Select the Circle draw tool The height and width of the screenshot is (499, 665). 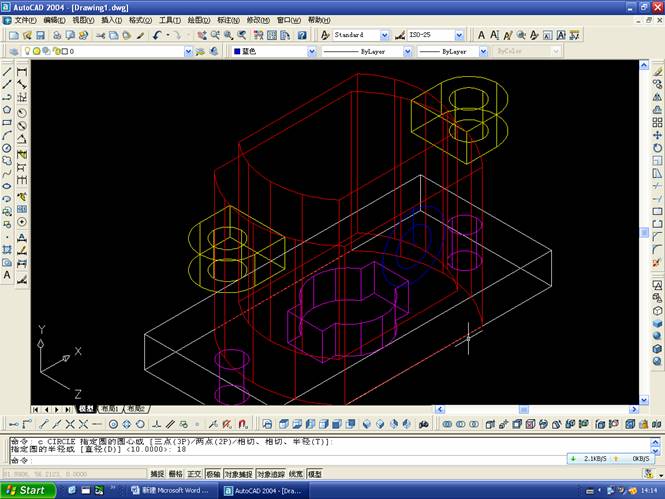click(x=7, y=147)
